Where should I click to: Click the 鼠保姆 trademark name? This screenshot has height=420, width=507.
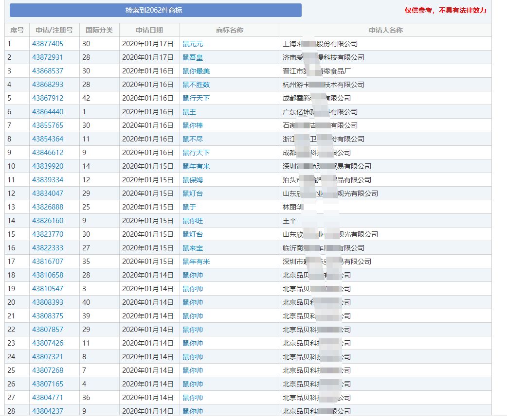click(193, 180)
